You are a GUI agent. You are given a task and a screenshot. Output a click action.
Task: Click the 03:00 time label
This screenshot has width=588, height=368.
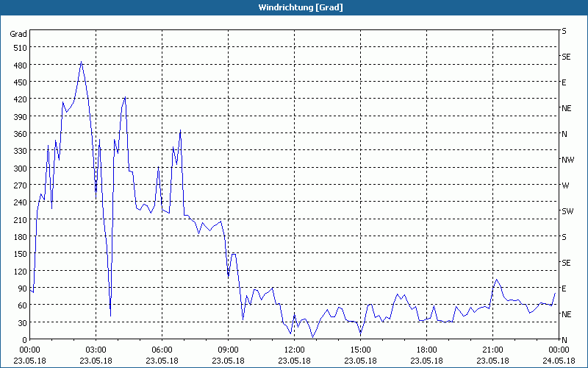pos(96,350)
